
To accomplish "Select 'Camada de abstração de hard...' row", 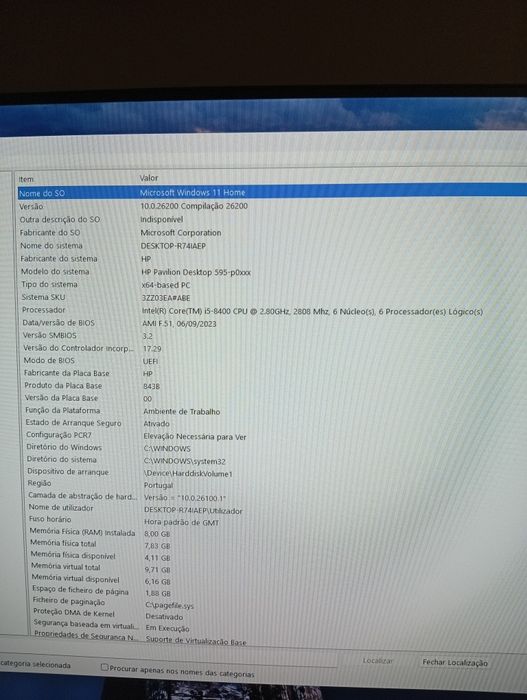I will click(83, 496).
